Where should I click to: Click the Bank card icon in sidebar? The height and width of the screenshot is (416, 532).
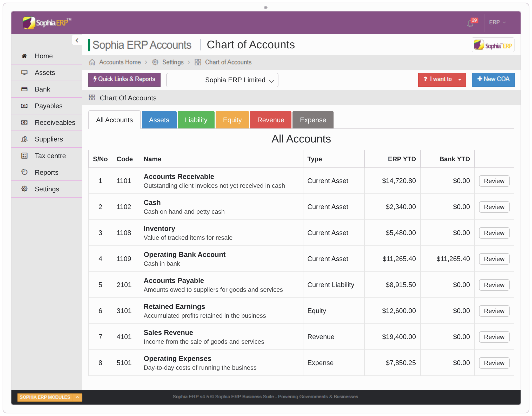[x=24, y=89]
